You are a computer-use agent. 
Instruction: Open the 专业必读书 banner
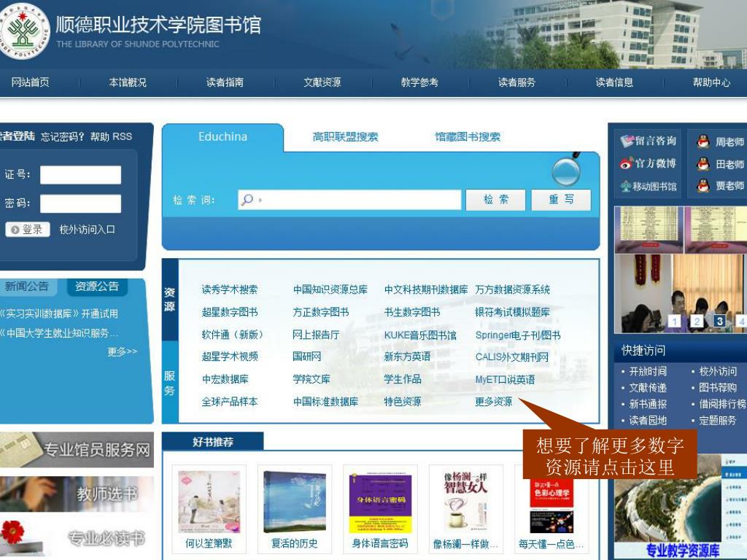point(77,538)
